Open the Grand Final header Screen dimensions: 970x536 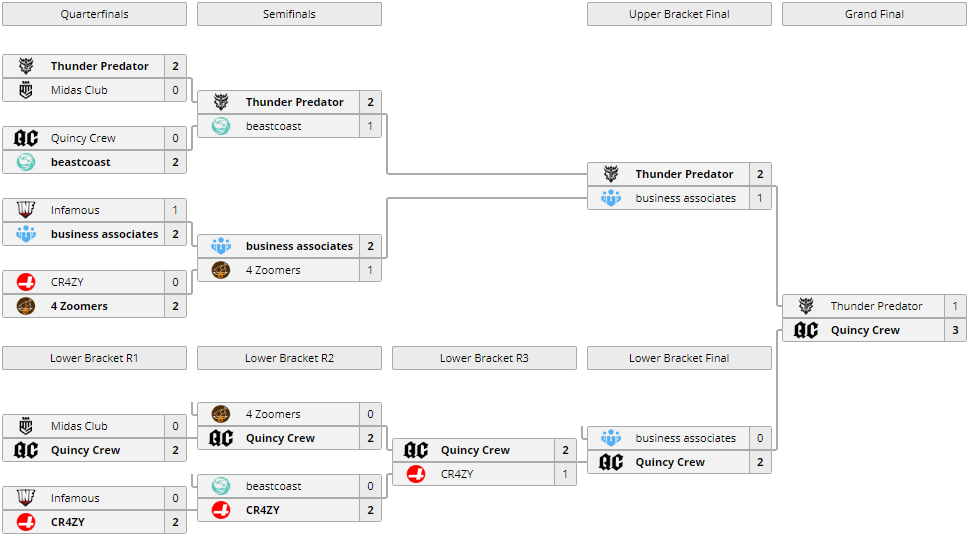(874, 14)
